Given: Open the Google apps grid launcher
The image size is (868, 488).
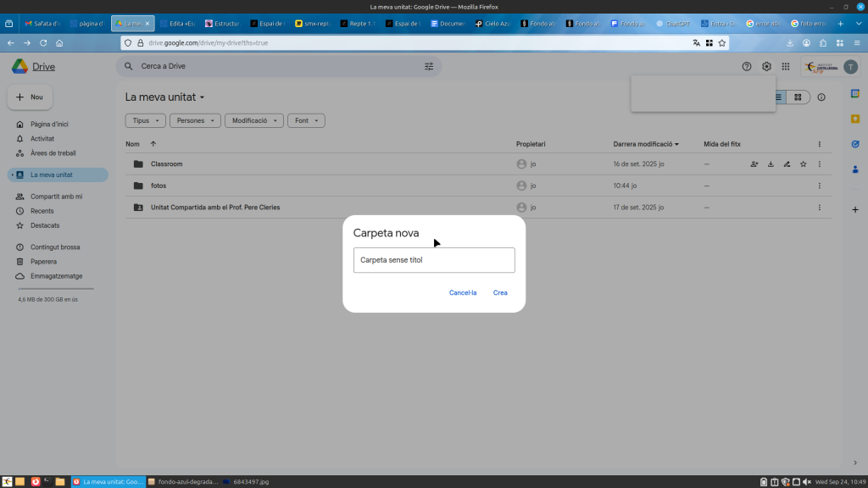Looking at the screenshot, I should click(786, 66).
